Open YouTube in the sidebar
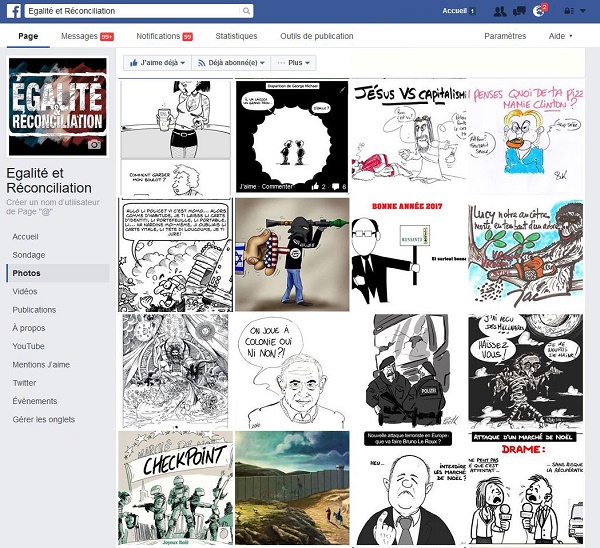Image resolution: width=600 pixels, height=548 pixels. [x=28, y=346]
